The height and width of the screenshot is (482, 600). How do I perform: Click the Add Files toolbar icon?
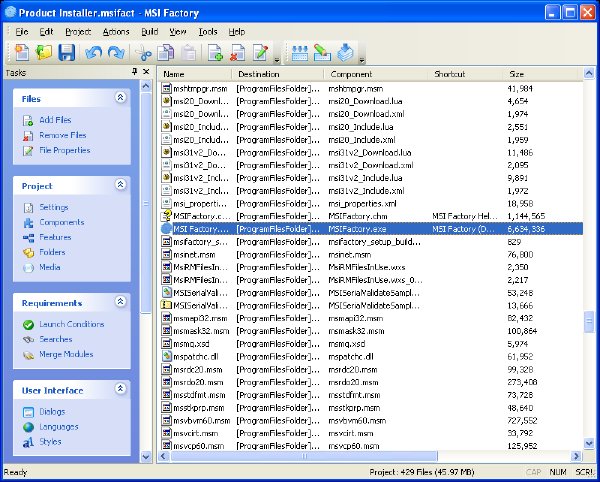[x=215, y=53]
